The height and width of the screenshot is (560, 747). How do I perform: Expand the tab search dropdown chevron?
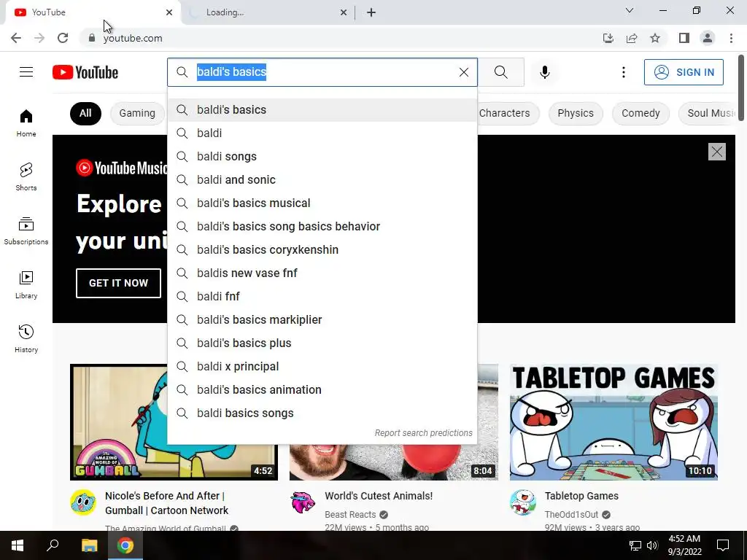(x=630, y=10)
